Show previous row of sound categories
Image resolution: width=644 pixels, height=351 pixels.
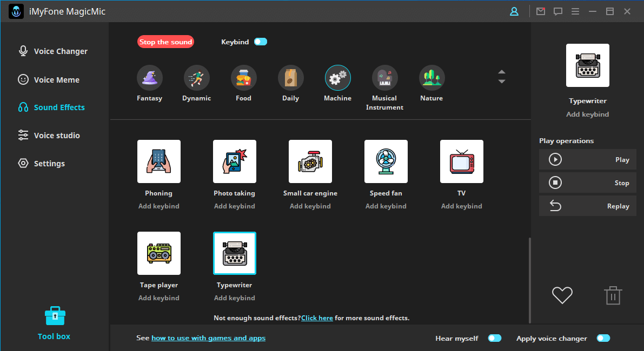(x=501, y=72)
